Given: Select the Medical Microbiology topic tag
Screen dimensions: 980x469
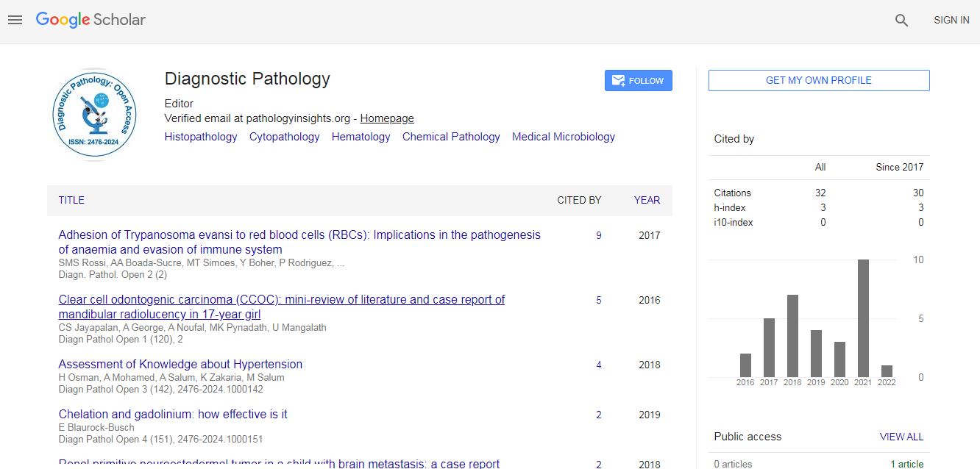Looking at the screenshot, I should pos(563,137).
